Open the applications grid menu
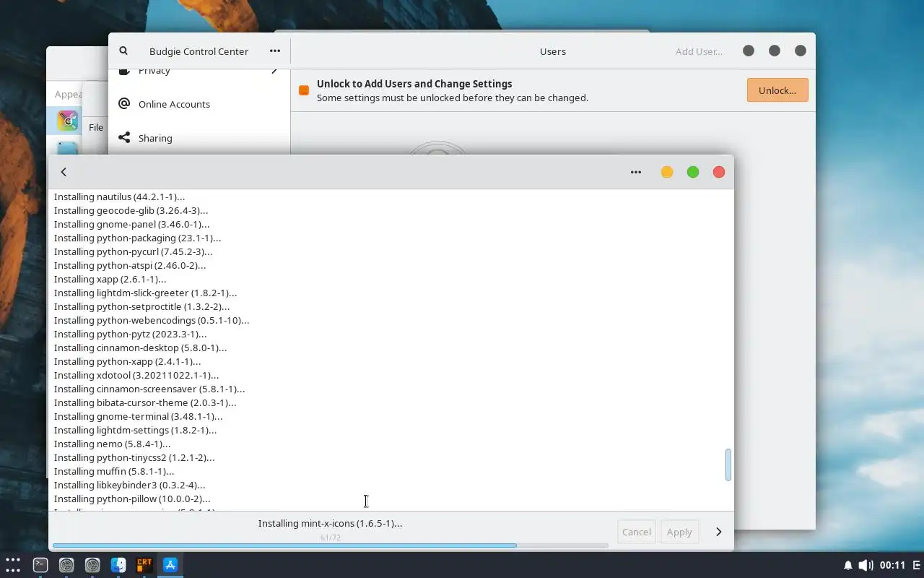The image size is (924, 578). 13,565
